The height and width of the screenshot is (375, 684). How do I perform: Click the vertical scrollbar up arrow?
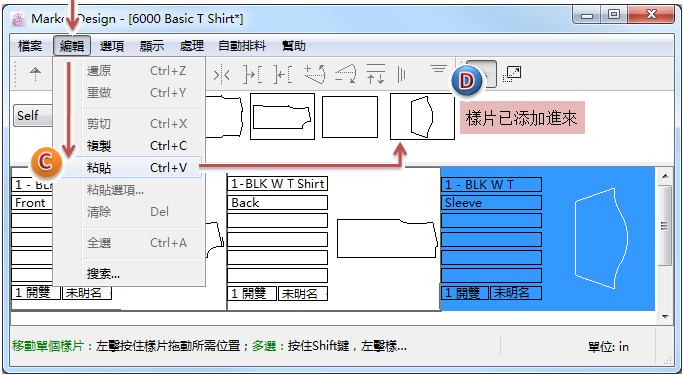point(665,176)
